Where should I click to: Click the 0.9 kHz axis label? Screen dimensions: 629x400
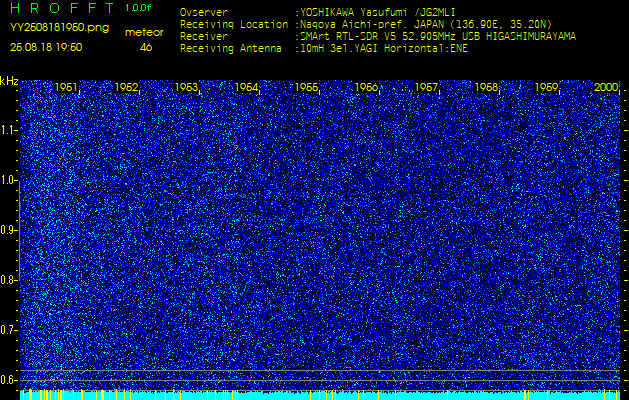click(x=7, y=230)
